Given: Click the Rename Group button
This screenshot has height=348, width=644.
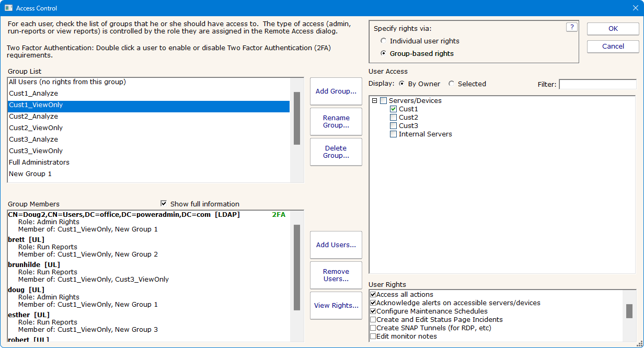Looking at the screenshot, I should tap(336, 121).
